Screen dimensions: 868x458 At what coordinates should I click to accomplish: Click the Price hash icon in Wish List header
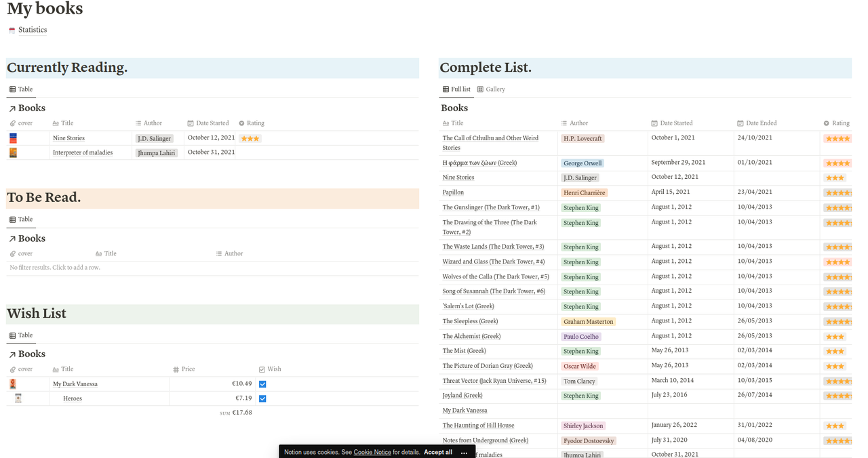point(176,369)
